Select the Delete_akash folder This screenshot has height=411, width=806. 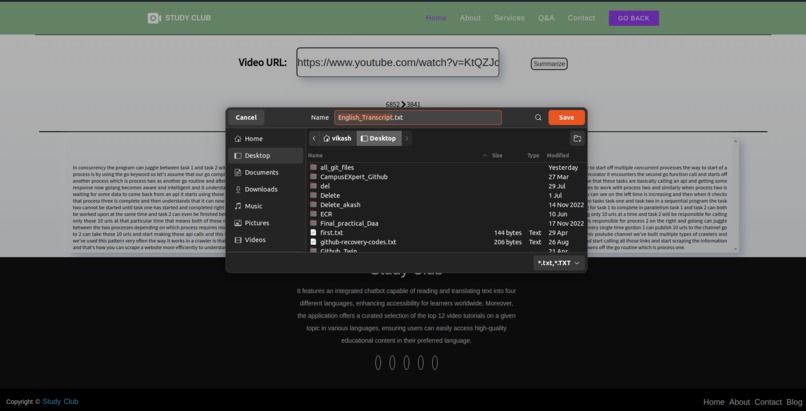coord(447,204)
